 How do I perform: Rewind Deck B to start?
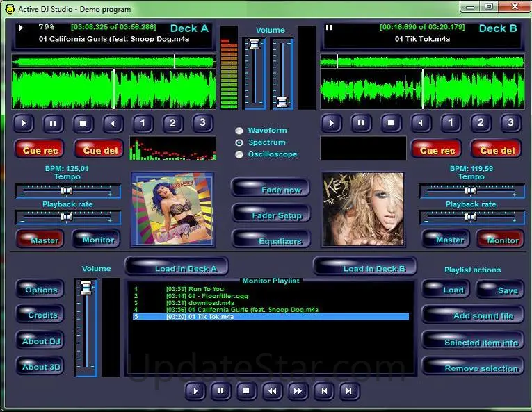point(420,124)
